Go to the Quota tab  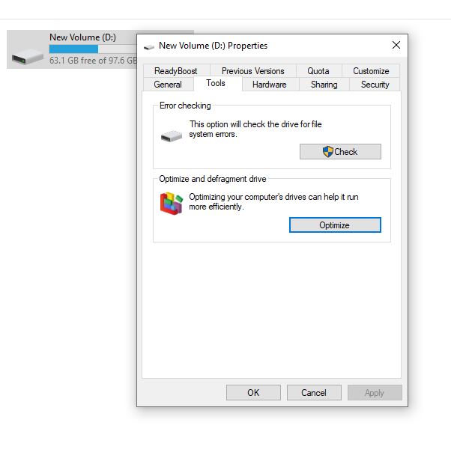click(318, 71)
